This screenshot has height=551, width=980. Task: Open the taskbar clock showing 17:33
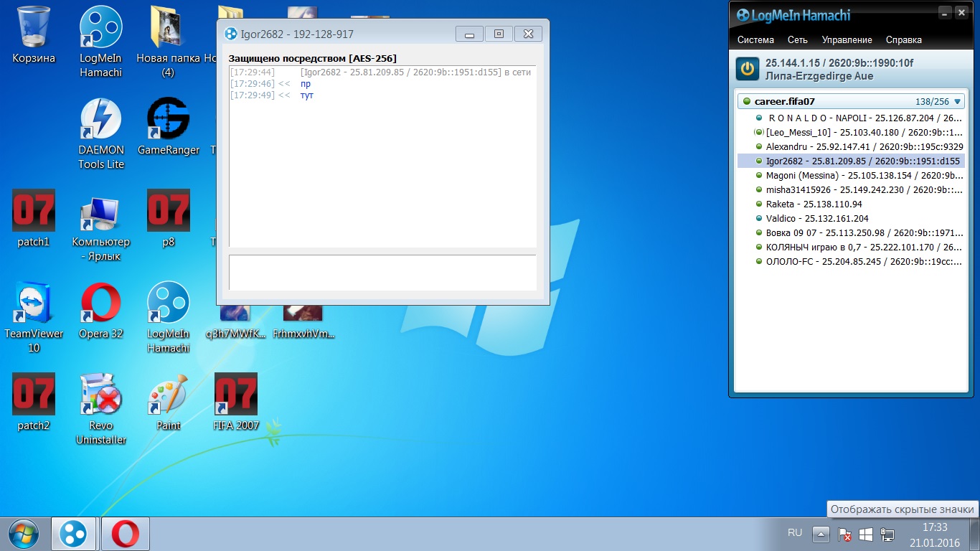click(934, 534)
